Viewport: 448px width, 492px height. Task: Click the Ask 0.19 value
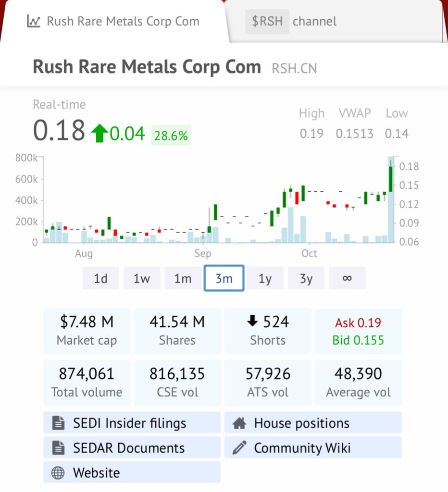coord(358,322)
